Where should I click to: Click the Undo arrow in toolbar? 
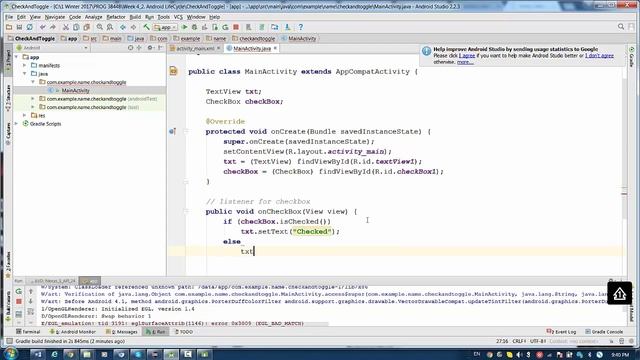point(42,27)
